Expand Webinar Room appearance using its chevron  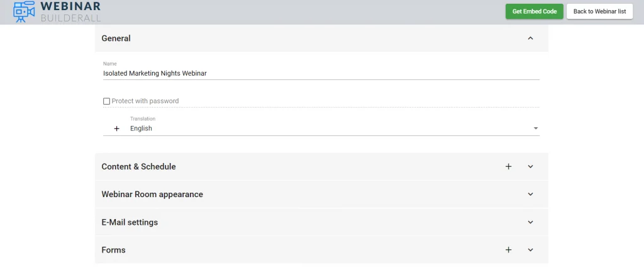pos(530,195)
